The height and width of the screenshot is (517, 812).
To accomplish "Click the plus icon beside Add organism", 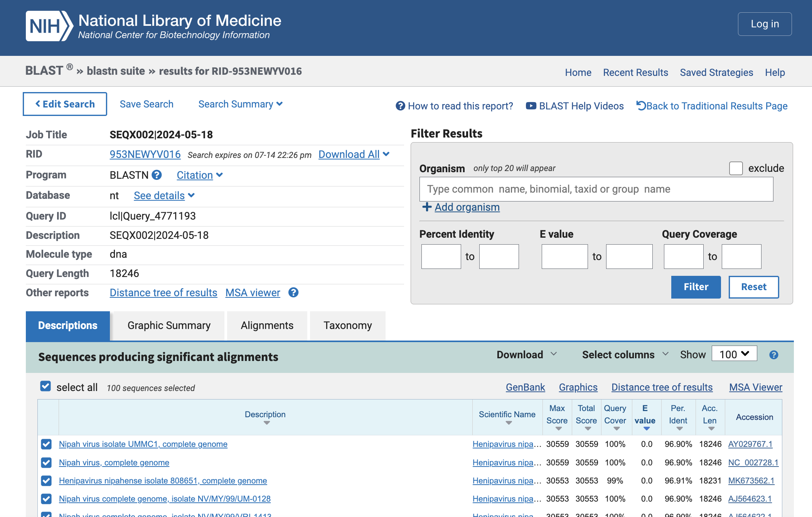I will [427, 207].
